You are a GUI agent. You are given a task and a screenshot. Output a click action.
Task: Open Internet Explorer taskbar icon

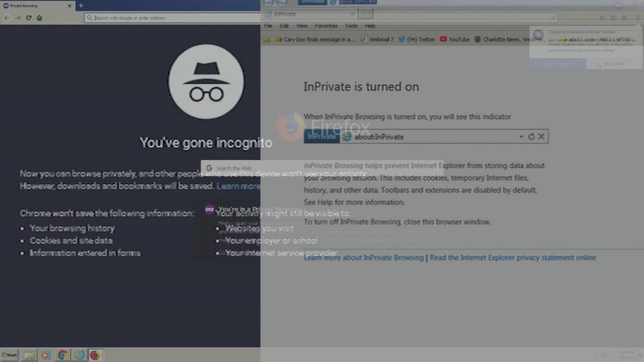pos(79,355)
